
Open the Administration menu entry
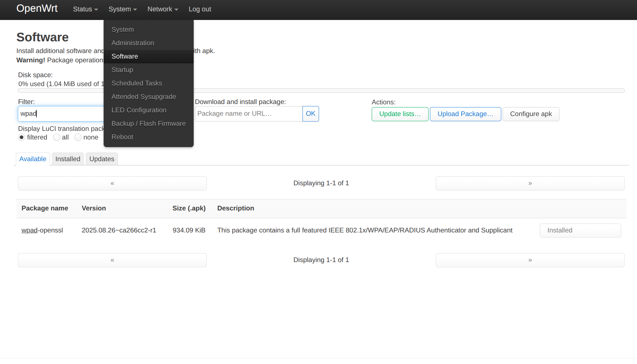pos(148,43)
